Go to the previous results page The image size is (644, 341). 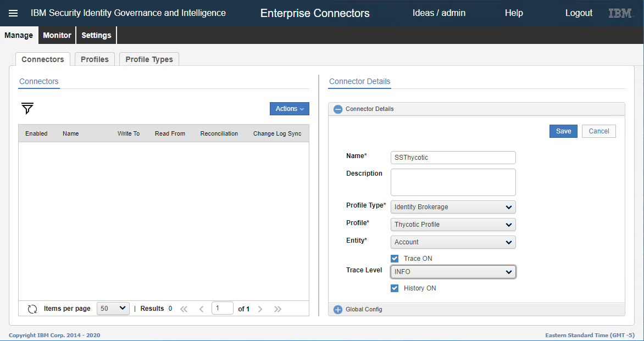[x=201, y=309]
